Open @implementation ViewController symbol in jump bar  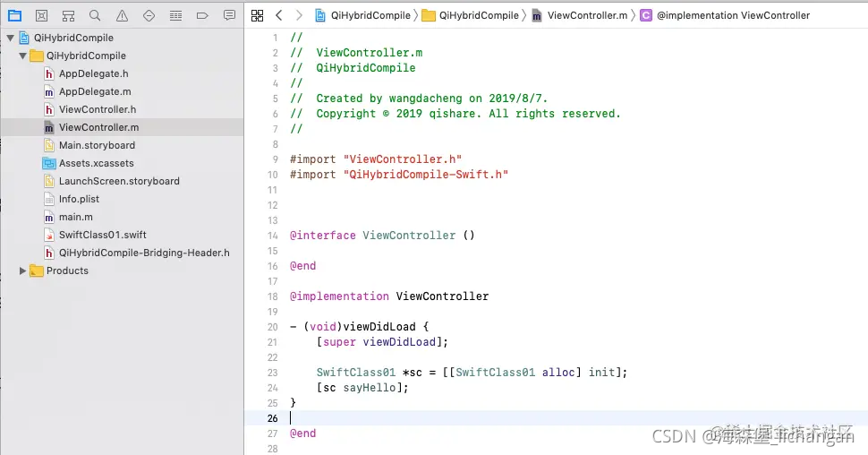tap(725, 15)
